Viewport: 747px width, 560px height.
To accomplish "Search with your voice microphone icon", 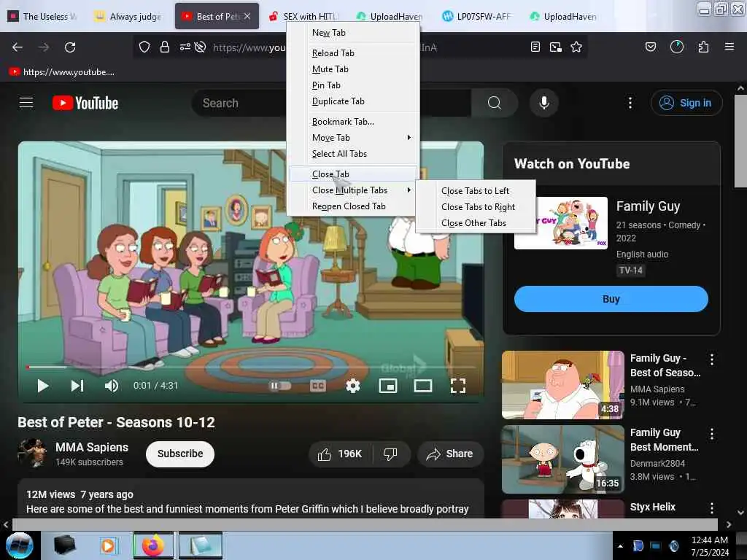I will (544, 103).
